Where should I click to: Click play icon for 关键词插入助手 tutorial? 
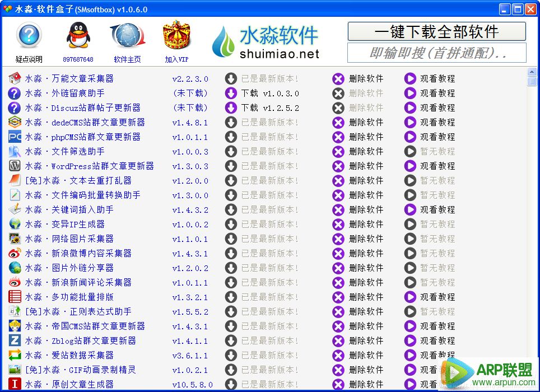click(410, 209)
